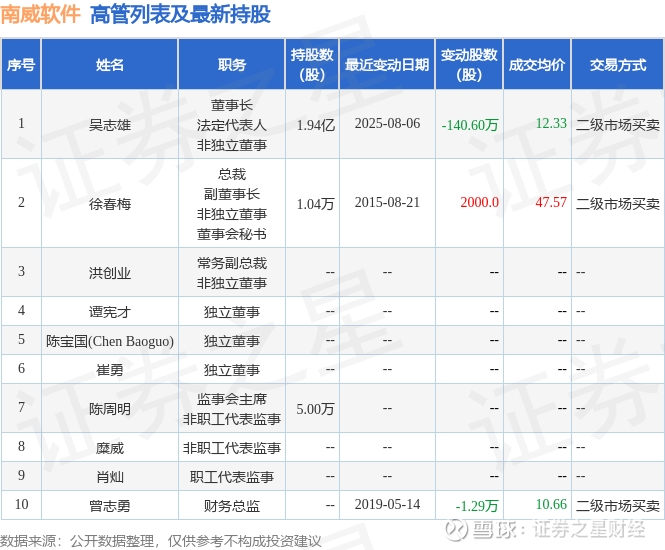Screen dimensions: 665x550
Task: Click the 副董事长 position text
Action: (232, 194)
